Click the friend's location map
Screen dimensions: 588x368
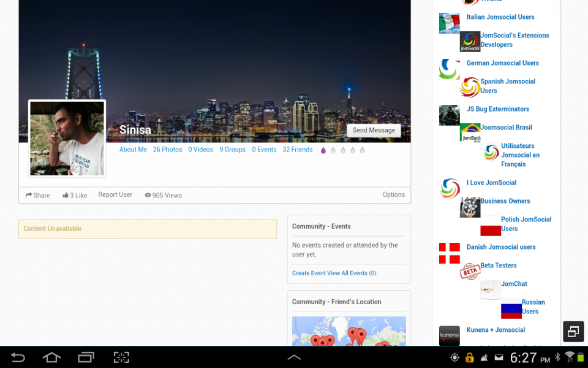[349, 331]
